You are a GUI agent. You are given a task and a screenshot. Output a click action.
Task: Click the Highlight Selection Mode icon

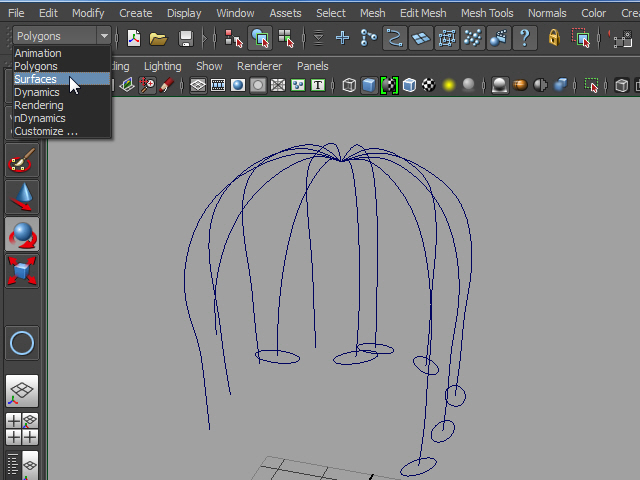pyautogui.click(x=581, y=38)
